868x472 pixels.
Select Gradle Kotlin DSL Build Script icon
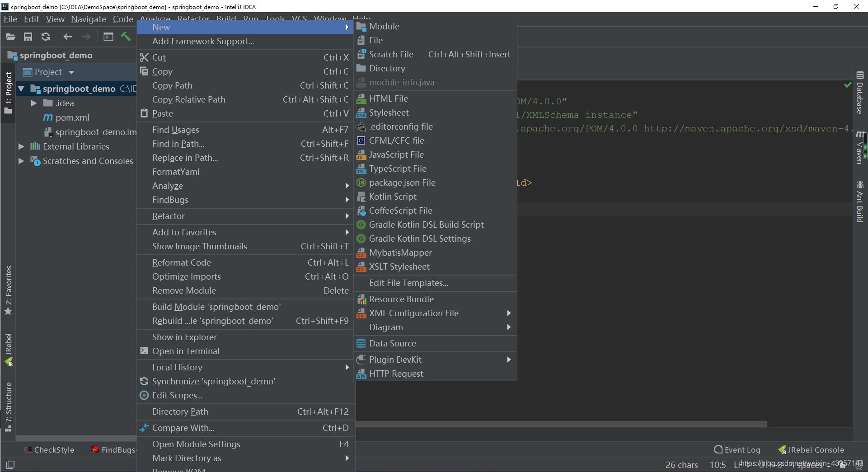point(361,225)
